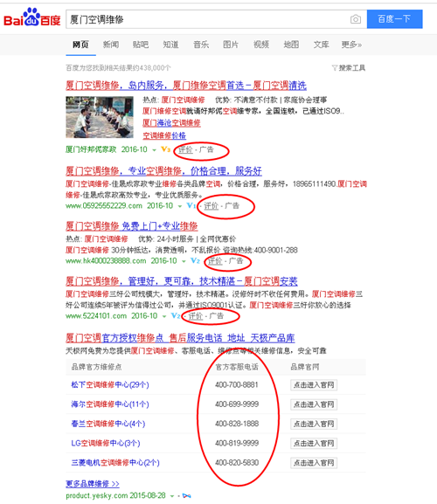Click 点击进入官网 button for 春兰
The width and height of the screenshot is (437, 504).
[x=314, y=424]
